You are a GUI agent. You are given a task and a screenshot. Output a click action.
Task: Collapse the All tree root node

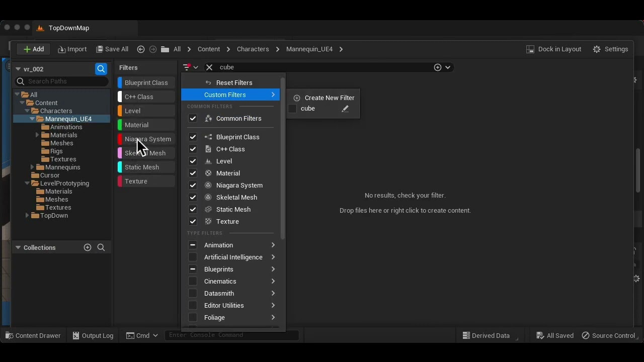click(18, 95)
